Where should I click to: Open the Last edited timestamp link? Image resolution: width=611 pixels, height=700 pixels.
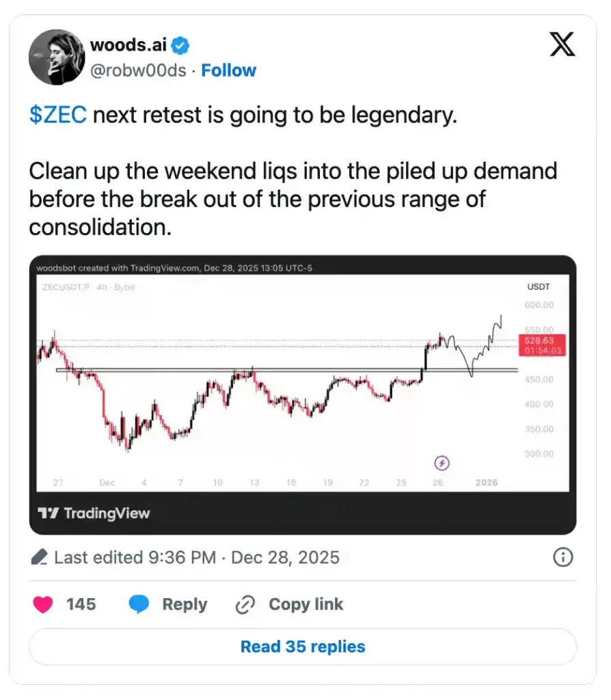pos(197,557)
